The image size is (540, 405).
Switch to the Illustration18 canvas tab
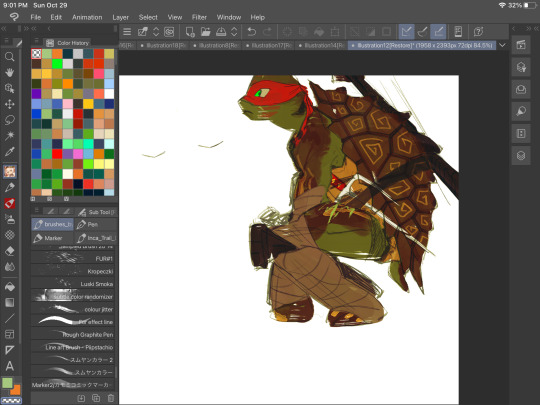coord(163,45)
